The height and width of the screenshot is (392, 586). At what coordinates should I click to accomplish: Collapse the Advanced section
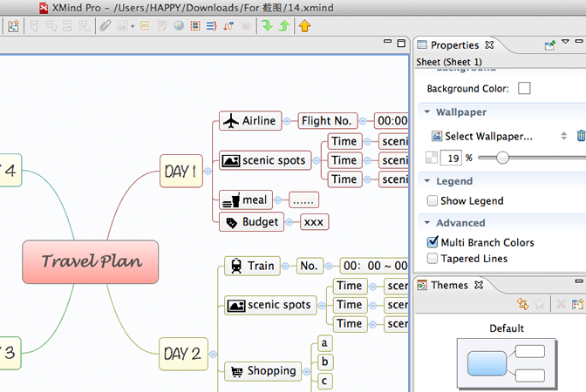(426, 223)
